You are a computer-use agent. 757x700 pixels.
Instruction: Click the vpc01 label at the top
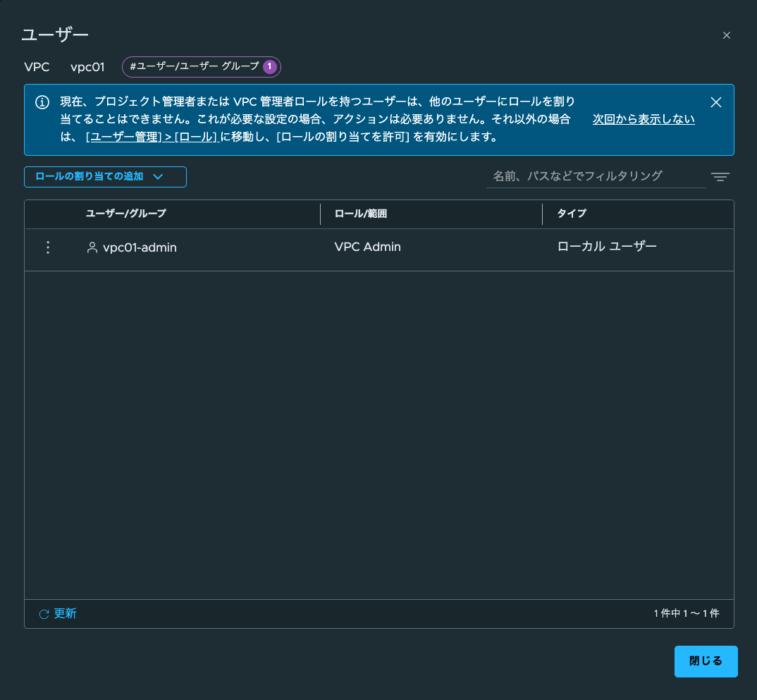(x=87, y=67)
